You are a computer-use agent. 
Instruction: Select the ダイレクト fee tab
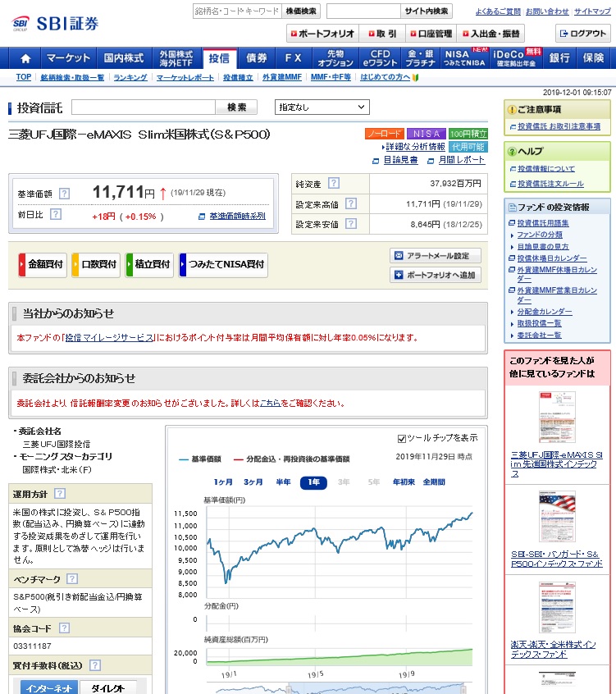point(107,687)
